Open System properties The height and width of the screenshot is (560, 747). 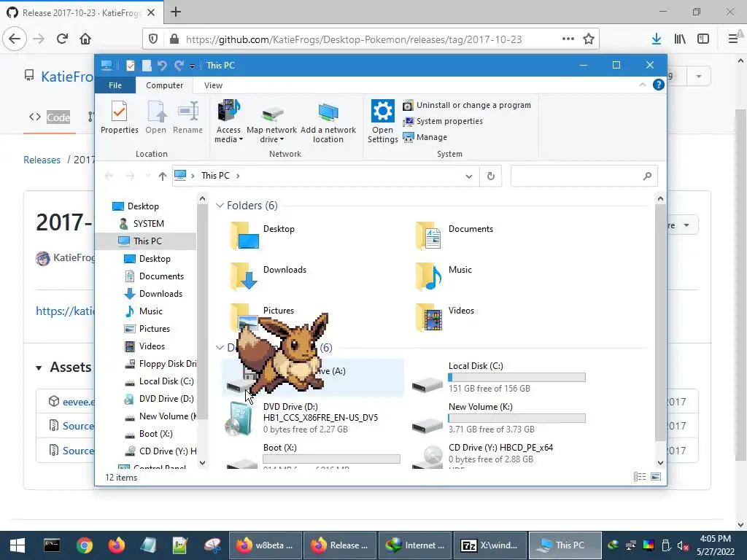[x=443, y=121]
